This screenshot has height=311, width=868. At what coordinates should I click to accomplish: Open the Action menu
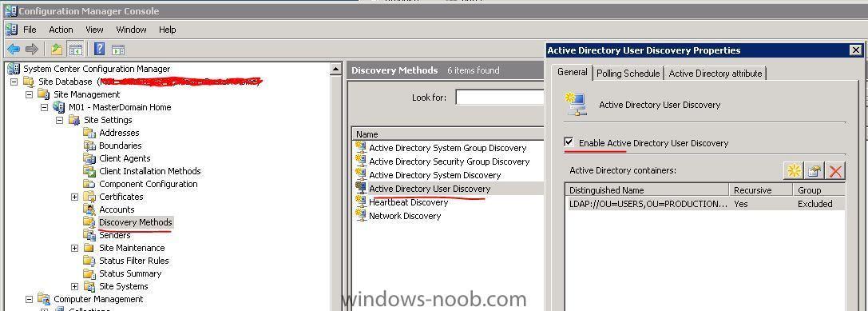61,30
